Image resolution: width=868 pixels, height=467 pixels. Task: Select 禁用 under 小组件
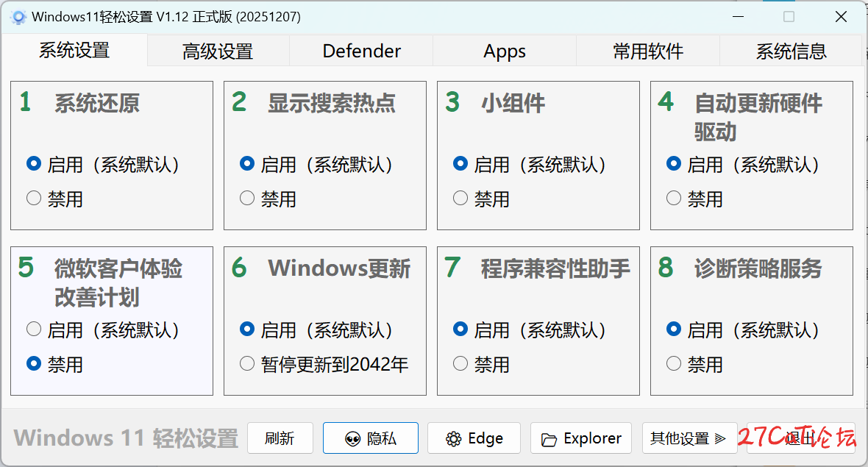pyautogui.click(x=460, y=199)
